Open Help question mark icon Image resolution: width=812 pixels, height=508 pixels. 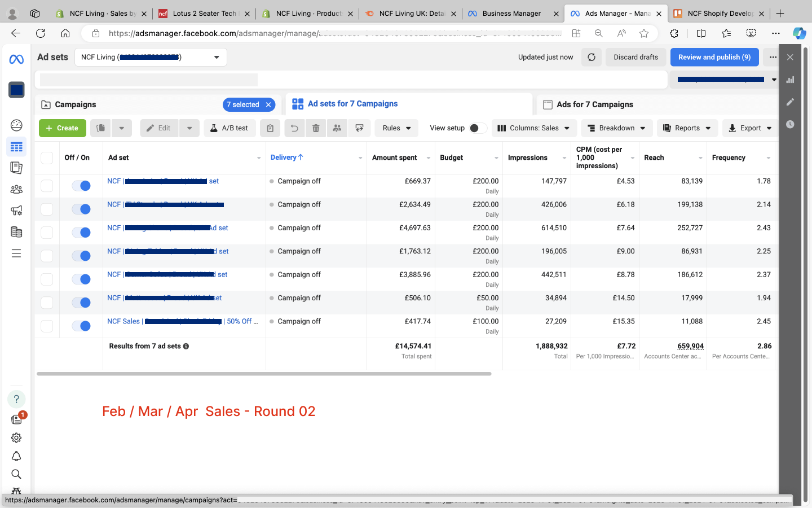click(16, 399)
